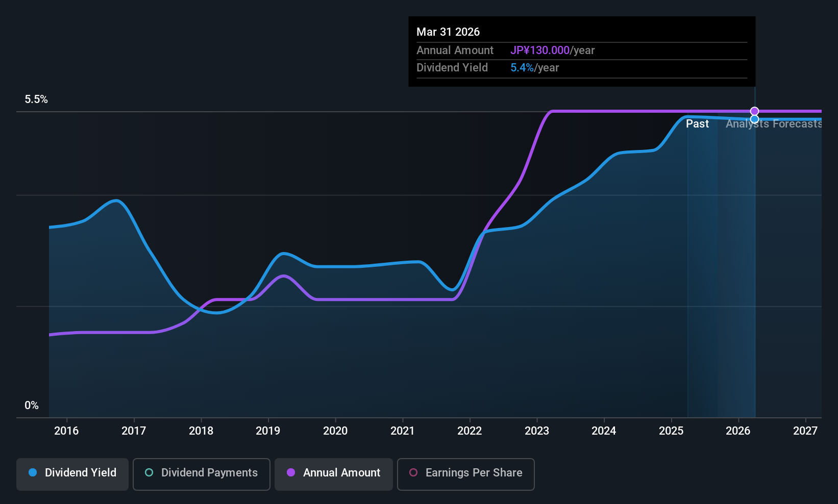838x504 pixels.
Task: Click the JP¥130.000 annual amount tooltip value
Action: click(540, 51)
